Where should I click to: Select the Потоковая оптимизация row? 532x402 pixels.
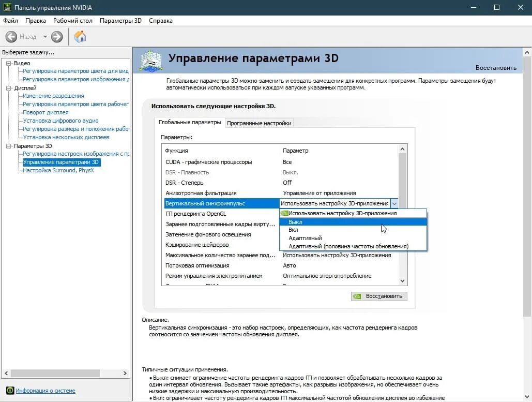point(281,265)
